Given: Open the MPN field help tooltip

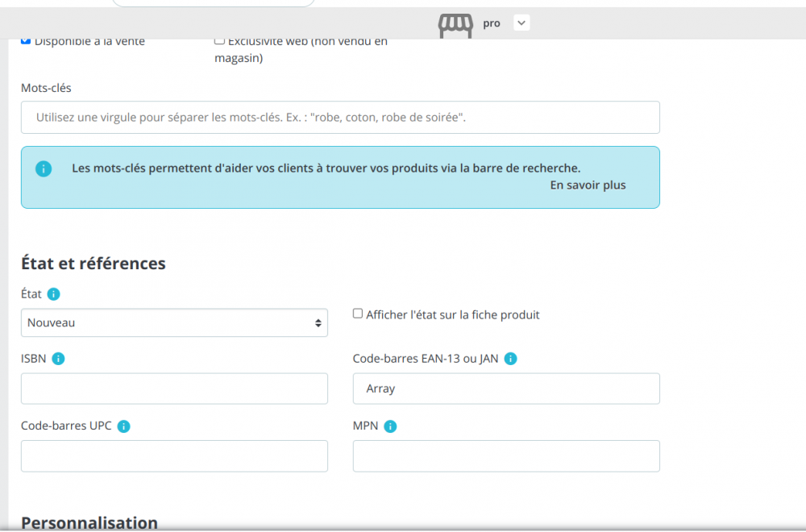Looking at the screenshot, I should [390, 426].
